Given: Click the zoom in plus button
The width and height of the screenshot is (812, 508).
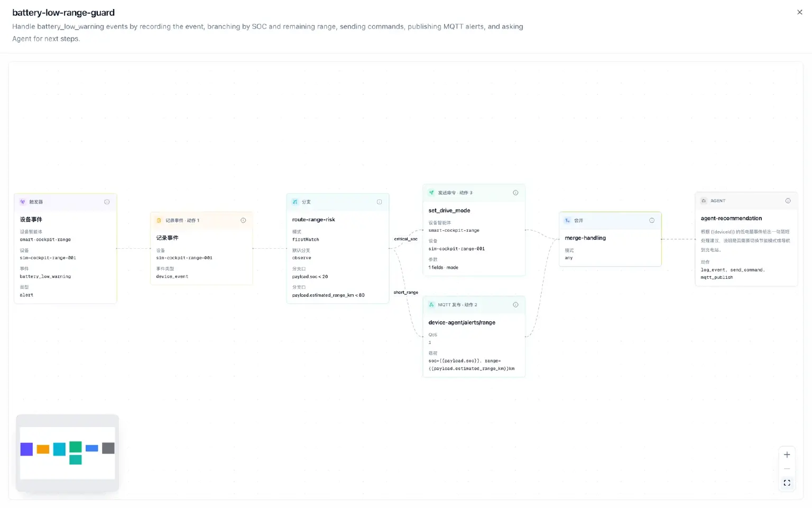Looking at the screenshot, I should 787,455.
